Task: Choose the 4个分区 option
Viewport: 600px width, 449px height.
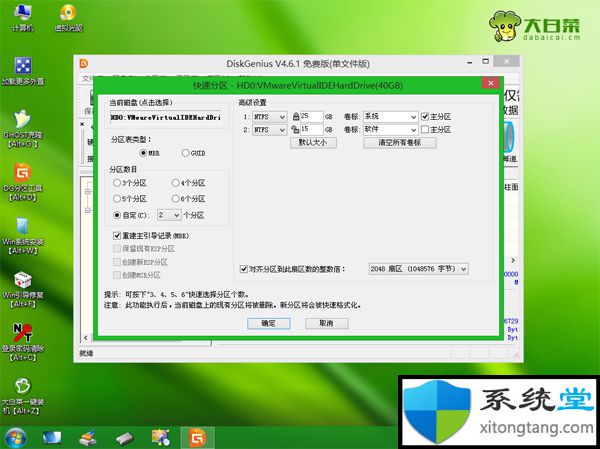Action: point(188,183)
